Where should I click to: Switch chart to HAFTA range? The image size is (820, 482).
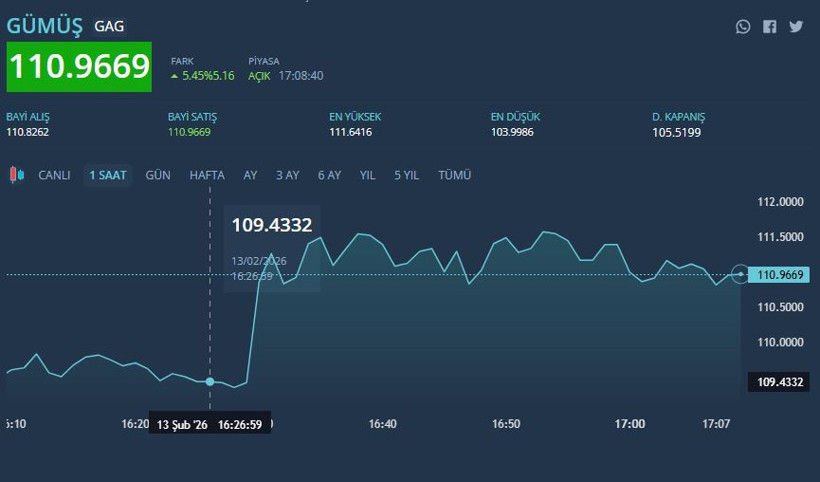(x=207, y=175)
